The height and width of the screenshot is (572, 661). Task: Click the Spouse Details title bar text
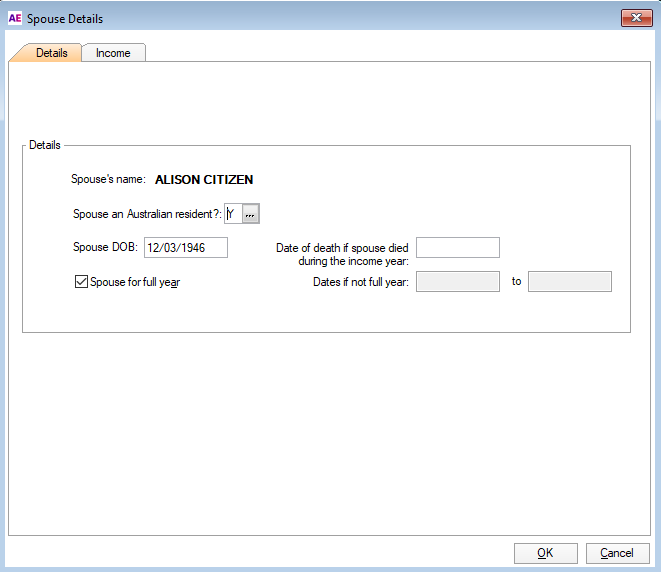(65, 18)
